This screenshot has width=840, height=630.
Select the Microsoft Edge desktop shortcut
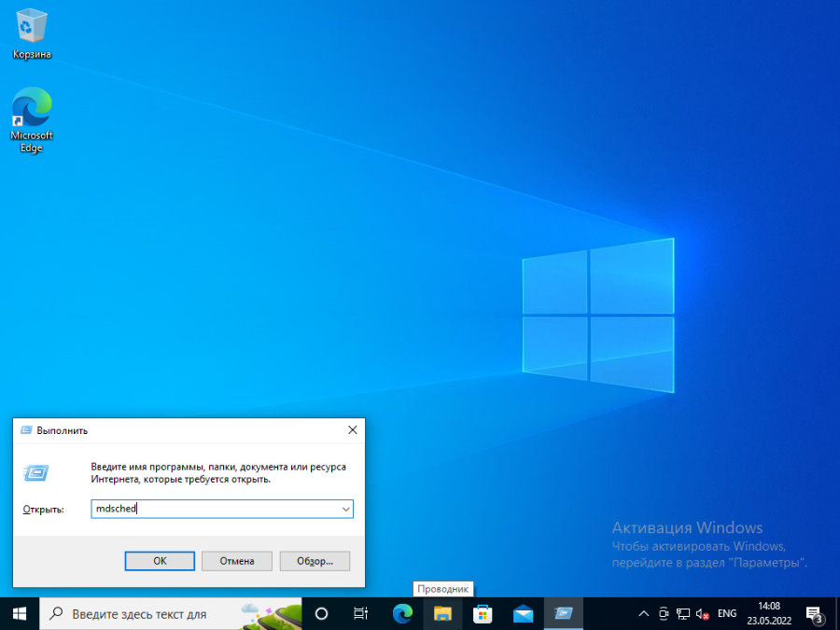click(32, 120)
